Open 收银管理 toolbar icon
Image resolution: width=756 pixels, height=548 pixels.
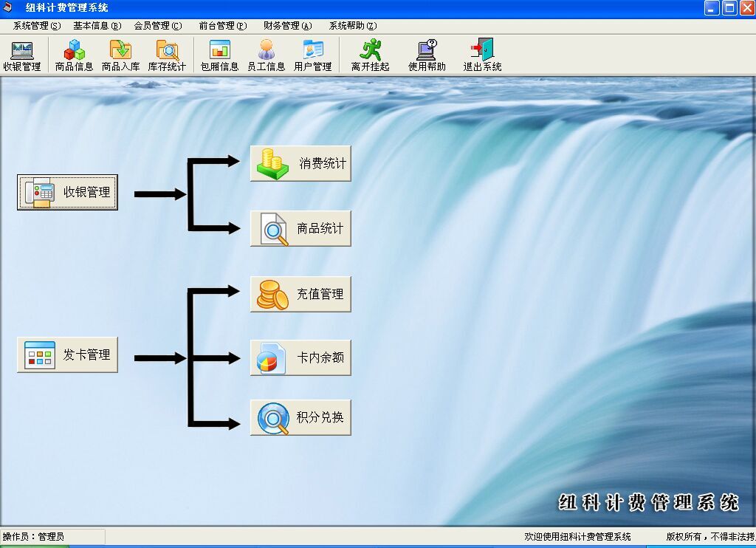[x=21, y=55]
